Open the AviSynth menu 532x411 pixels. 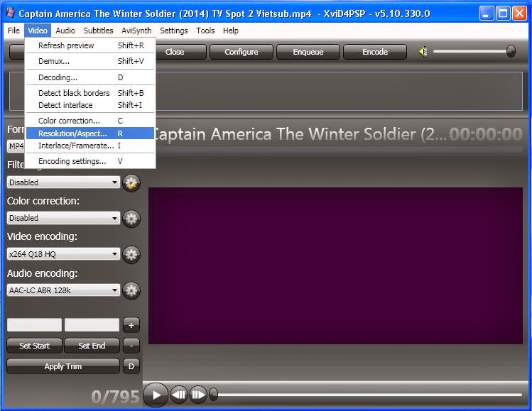[x=136, y=31]
